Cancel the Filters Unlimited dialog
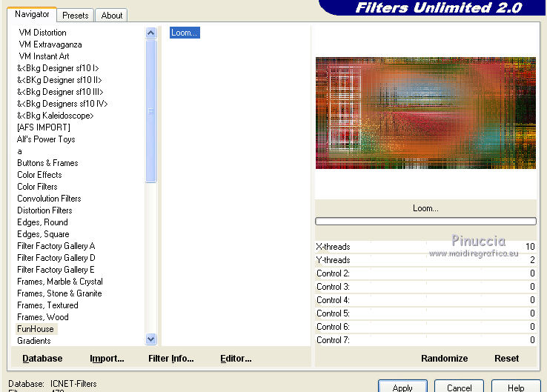 tap(459, 387)
